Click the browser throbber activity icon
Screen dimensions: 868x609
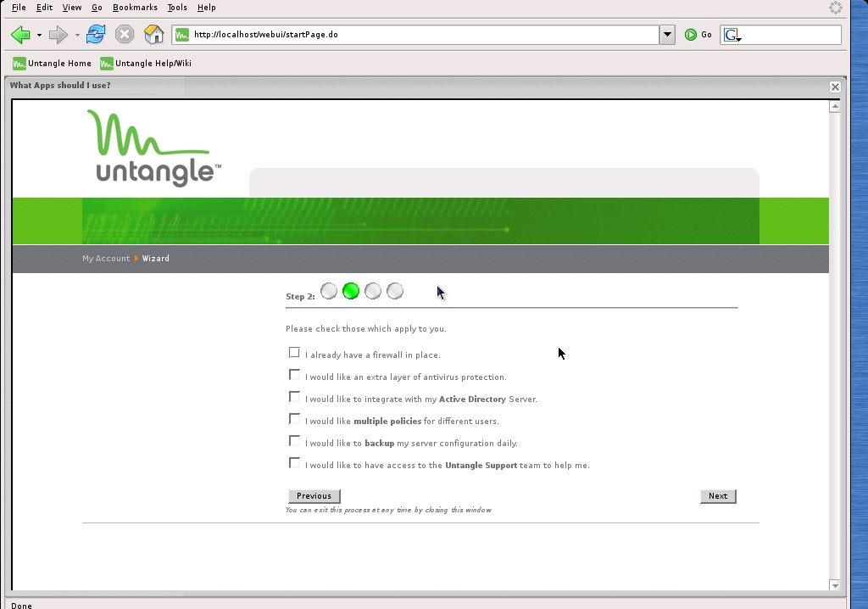[x=835, y=8]
